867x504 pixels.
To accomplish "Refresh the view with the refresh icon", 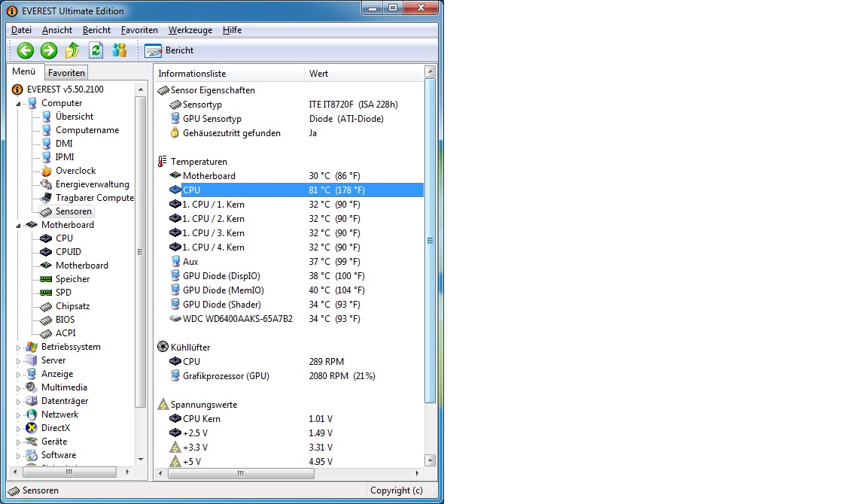I will tap(96, 50).
